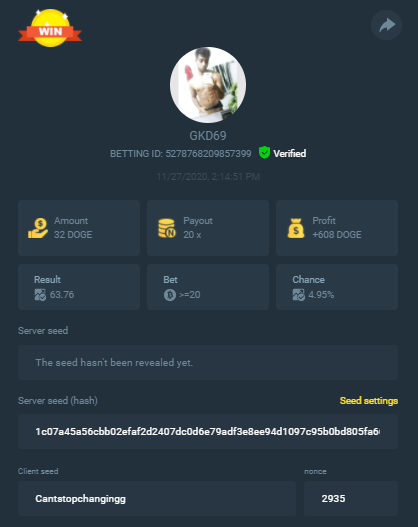Click the Amount hand-coin icon
Screen dimensions: 418x527
click(x=38, y=228)
